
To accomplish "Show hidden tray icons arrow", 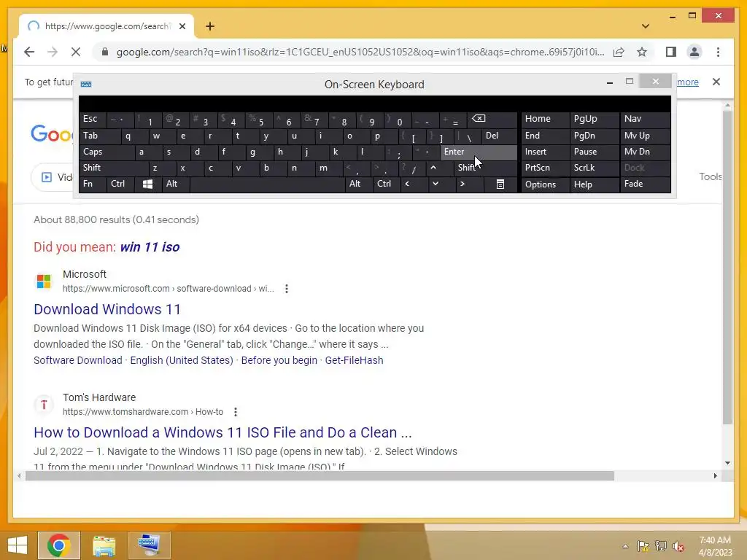I will [x=625, y=546].
